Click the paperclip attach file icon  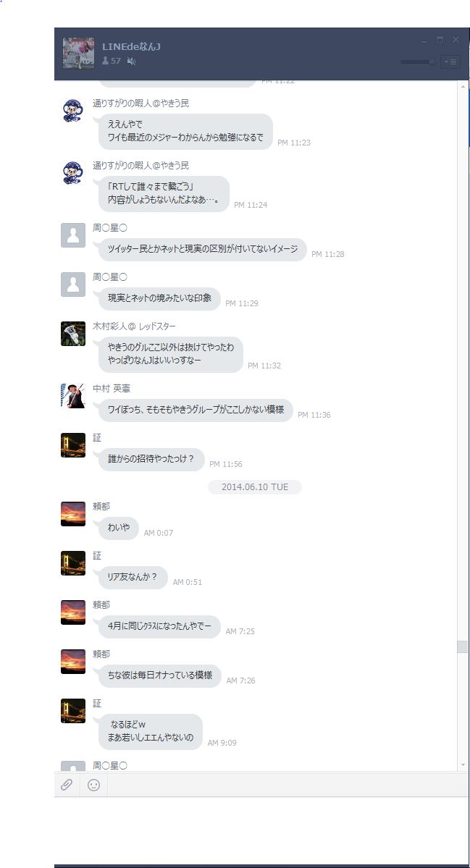click(x=67, y=785)
